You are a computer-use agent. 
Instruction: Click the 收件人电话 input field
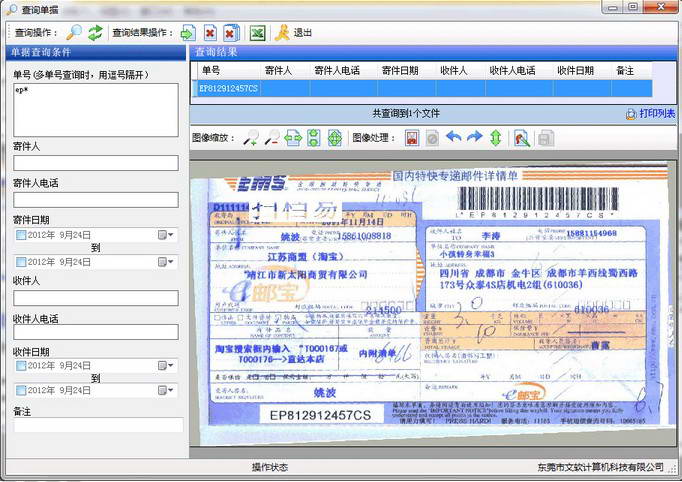(96, 332)
